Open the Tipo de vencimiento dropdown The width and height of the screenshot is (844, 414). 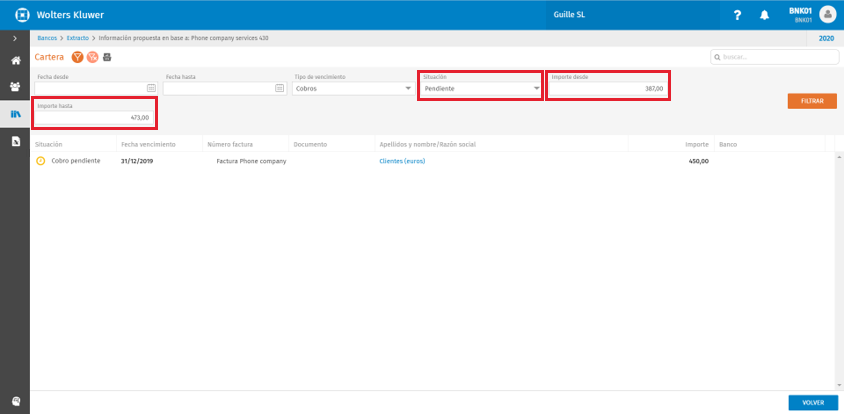(353, 88)
